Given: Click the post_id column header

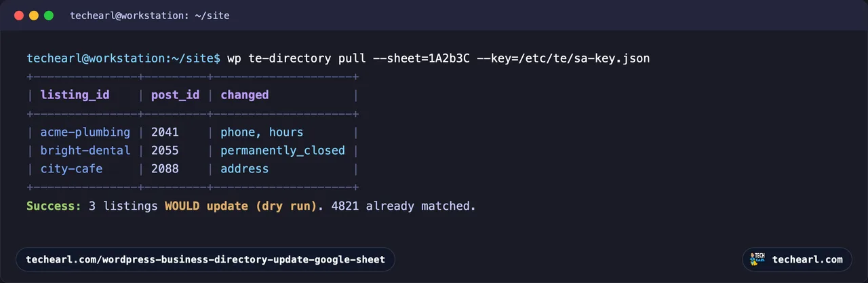Looking at the screenshot, I should click(175, 95).
